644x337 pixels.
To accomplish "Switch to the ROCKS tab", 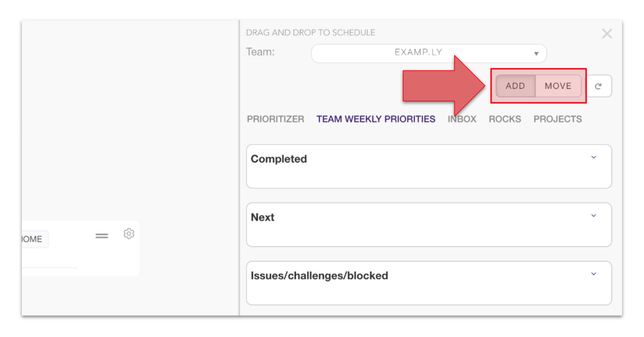I will coord(505,119).
